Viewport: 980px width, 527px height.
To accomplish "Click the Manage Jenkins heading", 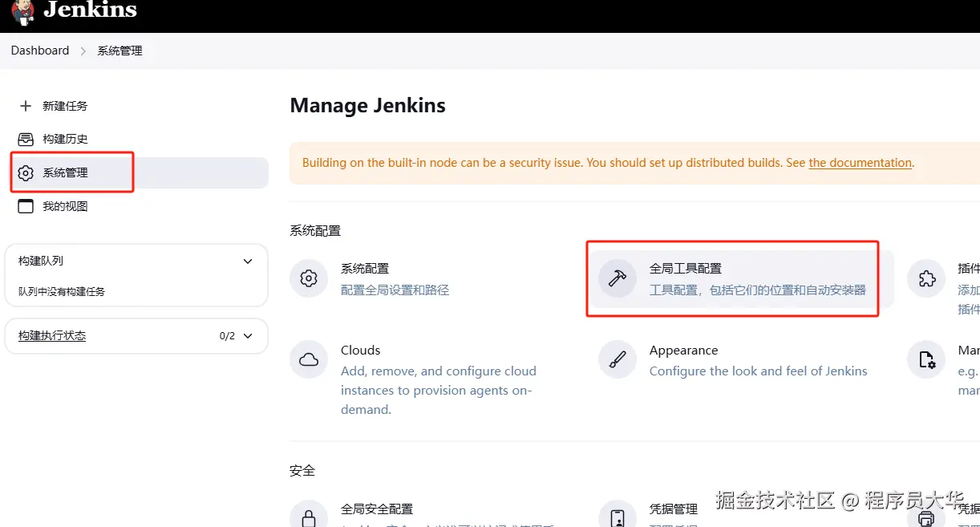I will tap(368, 106).
